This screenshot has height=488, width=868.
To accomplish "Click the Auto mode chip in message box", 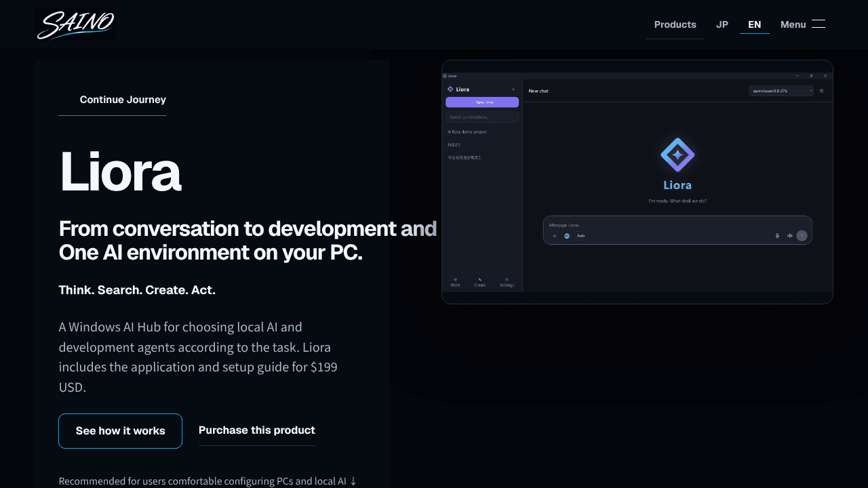I will (x=581, y=236).
